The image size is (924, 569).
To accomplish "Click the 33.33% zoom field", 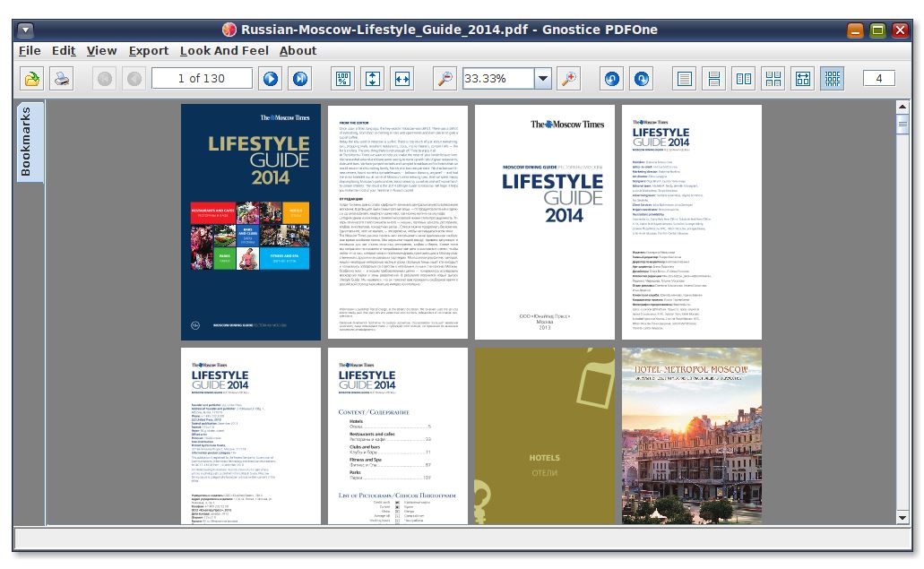I will [x=498, y=78].
